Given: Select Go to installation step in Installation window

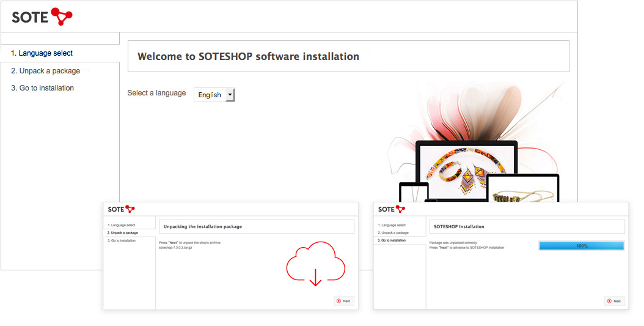Looking at the screenshot, I should tap(392, 240).
